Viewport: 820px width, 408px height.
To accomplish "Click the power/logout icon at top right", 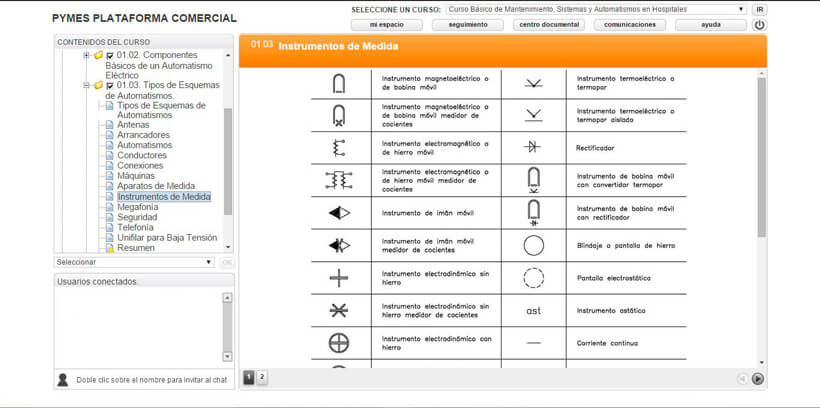I will point(759,25).
